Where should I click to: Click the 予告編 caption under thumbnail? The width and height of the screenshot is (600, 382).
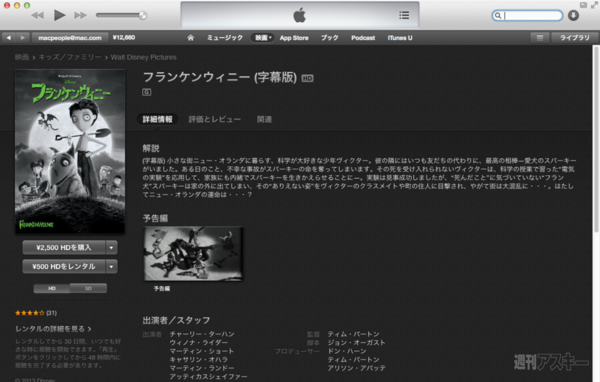coord(162,289)
